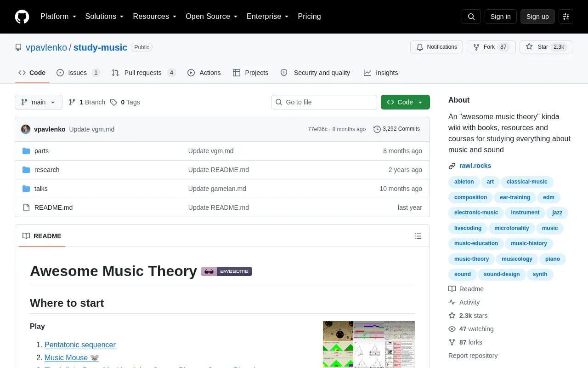This screenshot has height=368, width=588.
Task: Click the Pricing link
Action: (x=309, y=17)
